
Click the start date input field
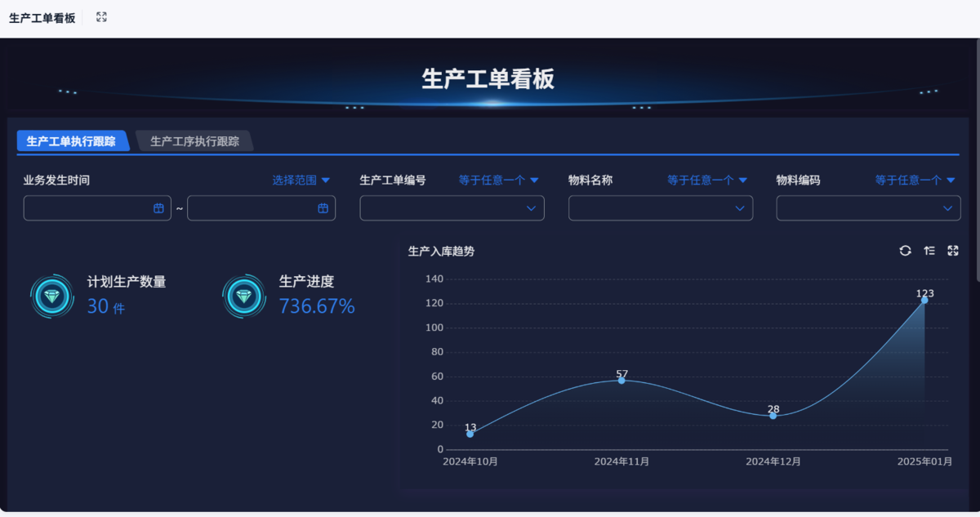(97, 208)
